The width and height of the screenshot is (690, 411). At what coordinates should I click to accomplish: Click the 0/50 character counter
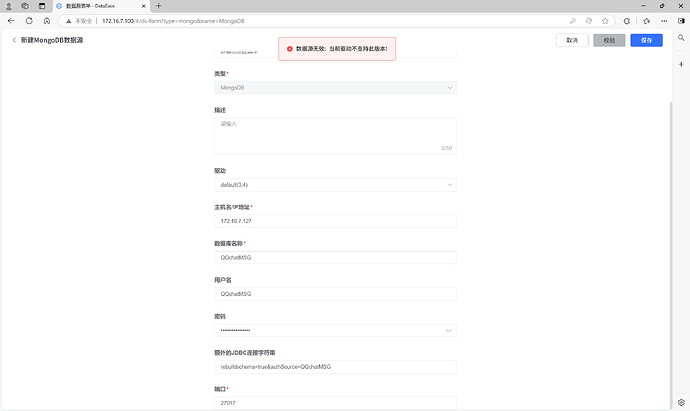447,148
